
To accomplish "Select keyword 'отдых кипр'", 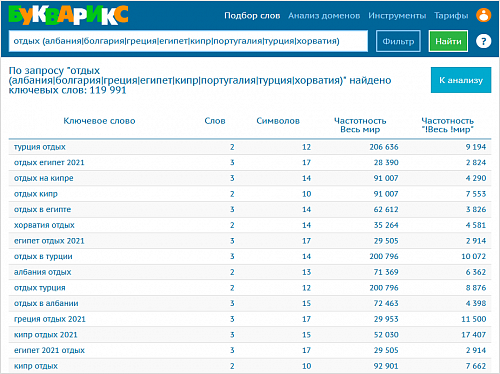I will (36, 194).
